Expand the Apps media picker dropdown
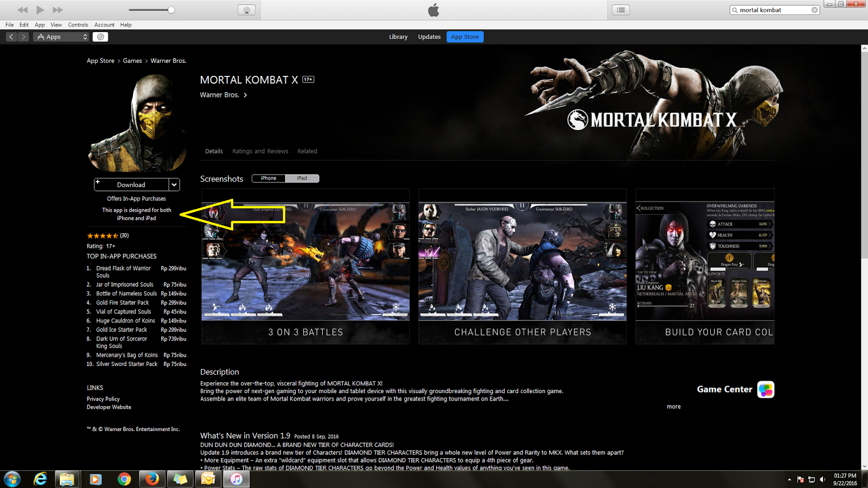868x488 pixels. click(61, 37)
